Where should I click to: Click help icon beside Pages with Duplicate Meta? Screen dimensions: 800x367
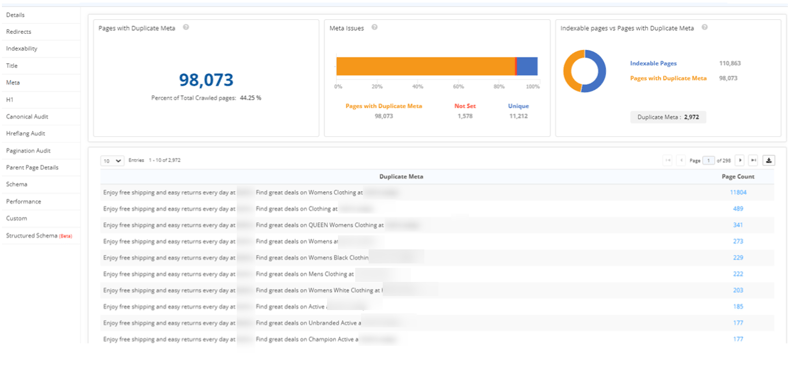(186, 28)
